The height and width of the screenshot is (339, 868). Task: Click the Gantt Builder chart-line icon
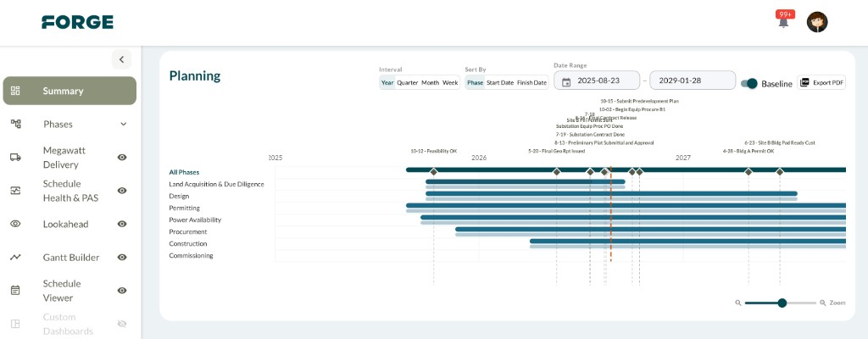point(15,257)
